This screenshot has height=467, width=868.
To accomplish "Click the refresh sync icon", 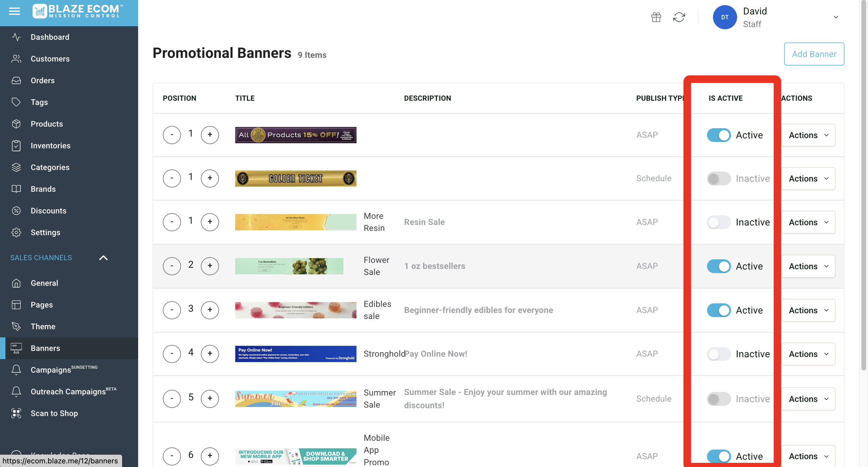I will click(x=679, y=17).
